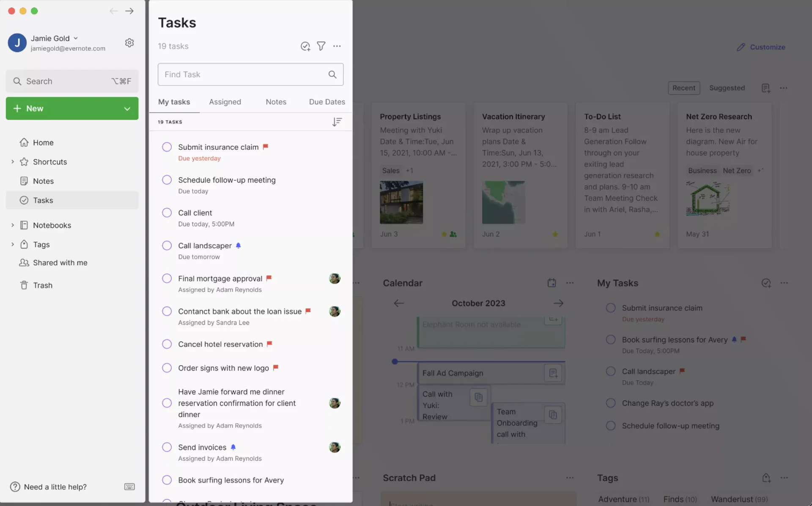Click the add new task icon
The image size is (812, 506).
coord(305,46)
